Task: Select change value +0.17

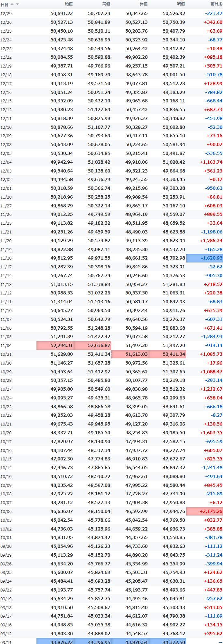Action: [216, 180]
